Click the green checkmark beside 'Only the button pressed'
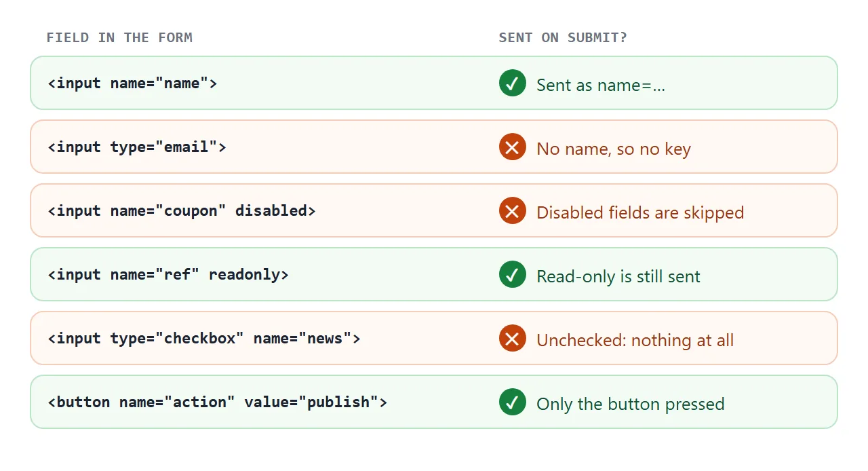This screenshot has height=471, width=868. point(513,402)
